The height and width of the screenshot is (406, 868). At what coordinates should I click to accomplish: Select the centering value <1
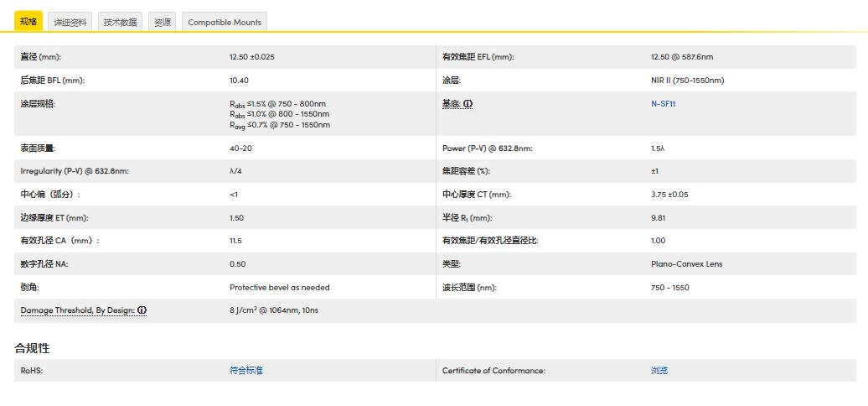tap(234, 195)
